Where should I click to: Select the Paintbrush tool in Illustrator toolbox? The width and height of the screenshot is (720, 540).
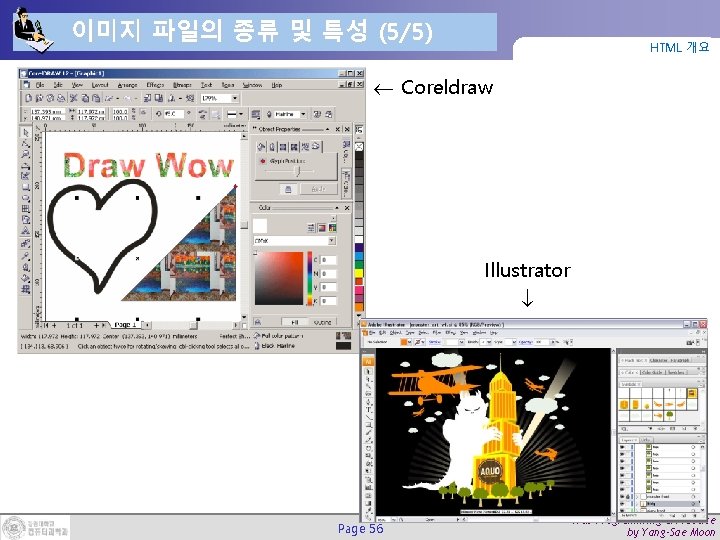click(368, 433)
